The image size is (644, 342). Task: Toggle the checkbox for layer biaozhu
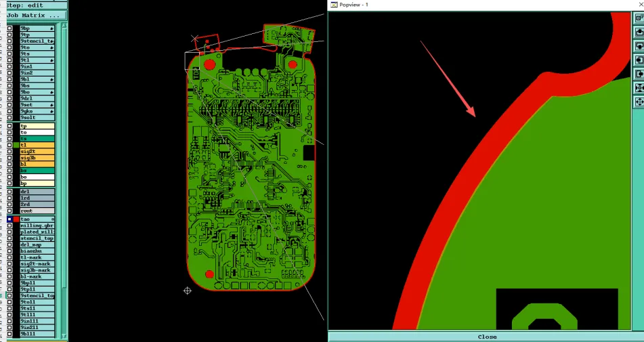[9, 251]
